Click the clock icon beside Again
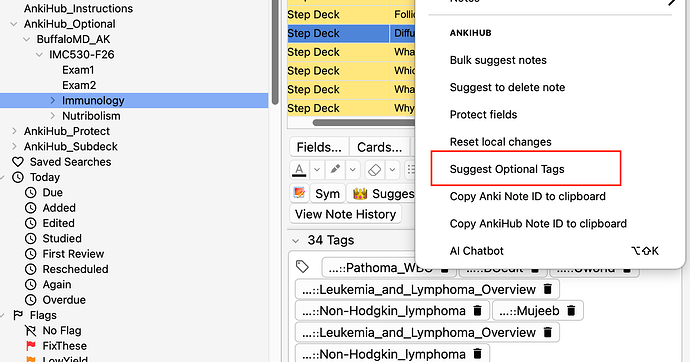 30,285
